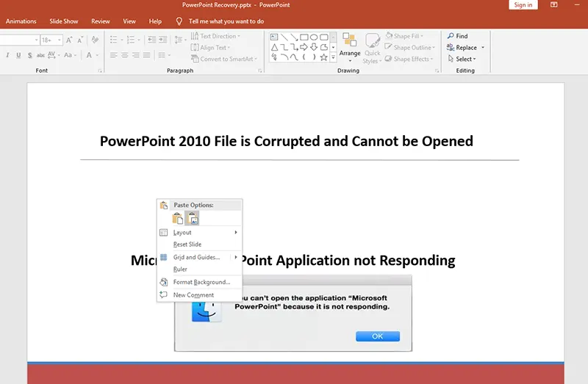588x384 pixels.
Task: Open the Text Direction dropdown
Action: (x=215, y=36)
